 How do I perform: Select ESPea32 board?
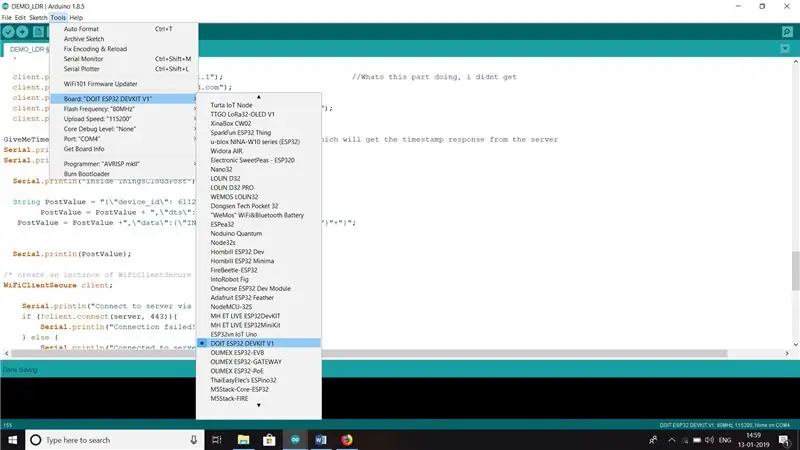(x=259, y=224)
